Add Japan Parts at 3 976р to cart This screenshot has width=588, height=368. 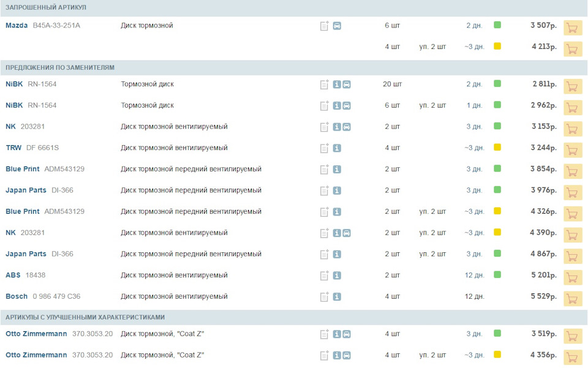click(x=573, y=193)
